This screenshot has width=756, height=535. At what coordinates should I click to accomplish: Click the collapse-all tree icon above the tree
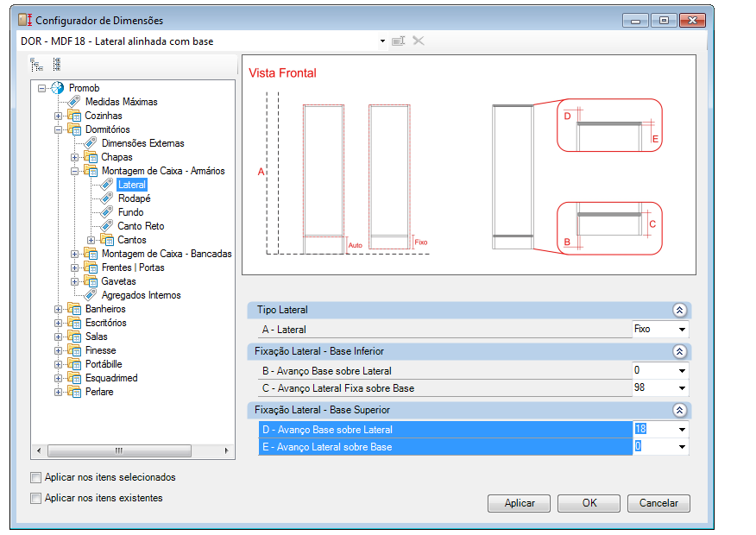pos(56,65)
